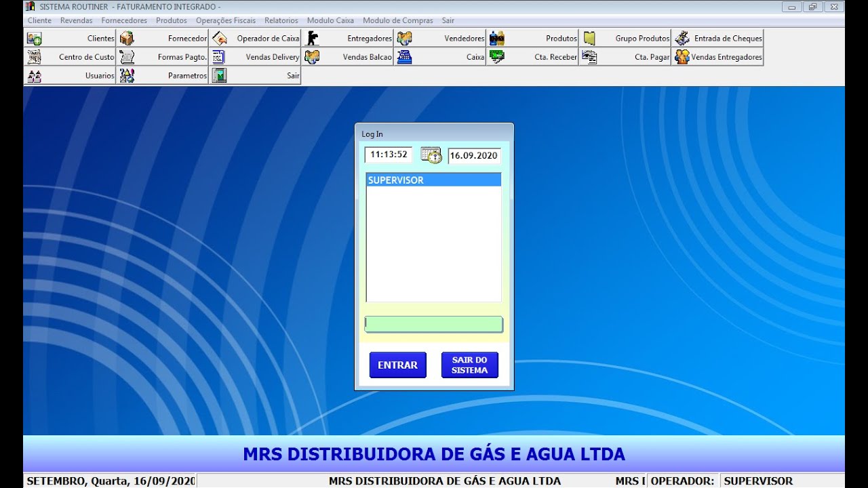Click the OPERADOR: status bar label
Screen dimensions: 868x488
click(682, 481)
